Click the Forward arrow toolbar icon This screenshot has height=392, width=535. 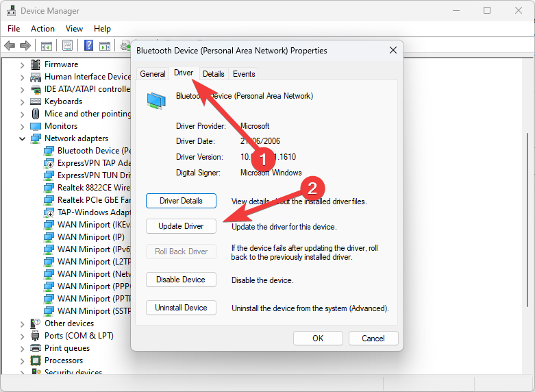pos(25,46)
